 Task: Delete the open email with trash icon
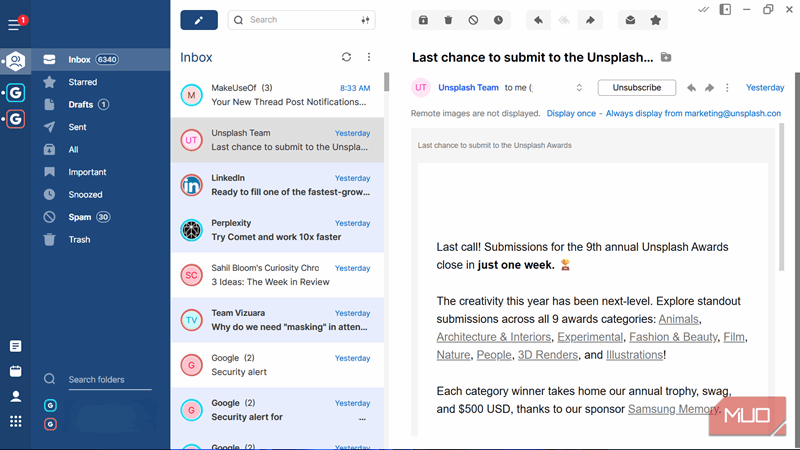(x=448, y=20)
